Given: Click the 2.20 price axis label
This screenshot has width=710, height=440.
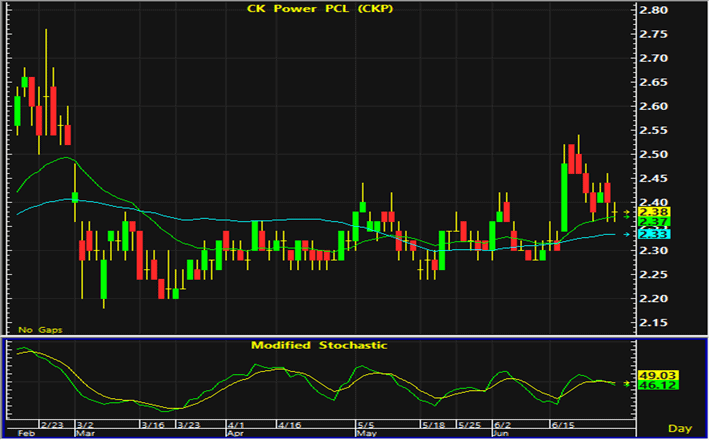Looking at the screenshot, I should [653, 298].
